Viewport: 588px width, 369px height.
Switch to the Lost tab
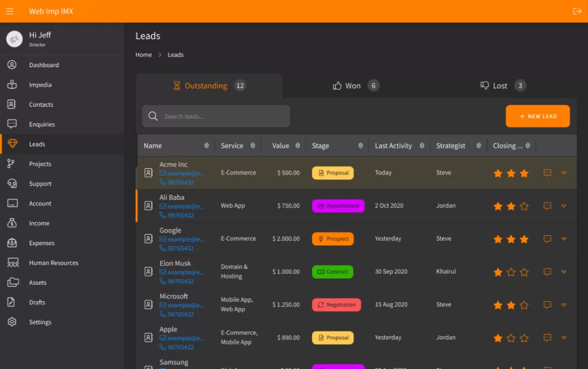pyautogui.click(x=500, y=86)
